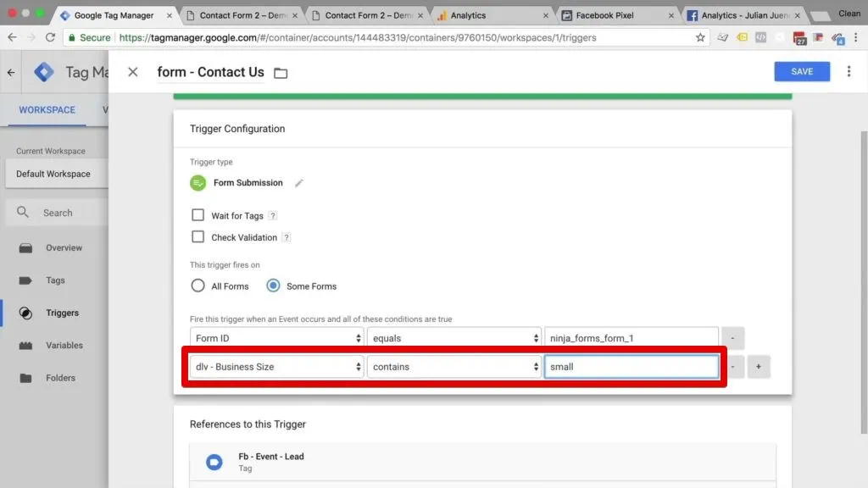Open the Overview section in the sidebar
This screenshot has width=868, height=488.
point(65,247)
